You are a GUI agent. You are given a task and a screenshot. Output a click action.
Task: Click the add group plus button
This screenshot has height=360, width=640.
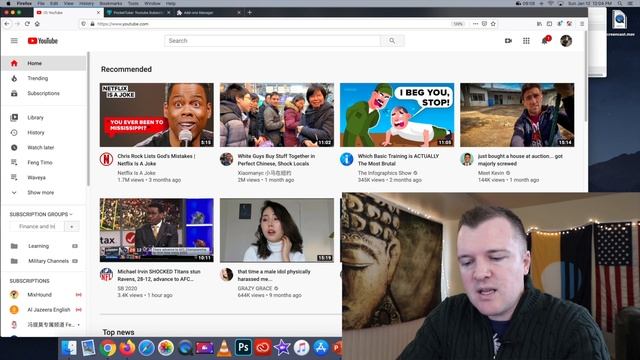[72, 227]
